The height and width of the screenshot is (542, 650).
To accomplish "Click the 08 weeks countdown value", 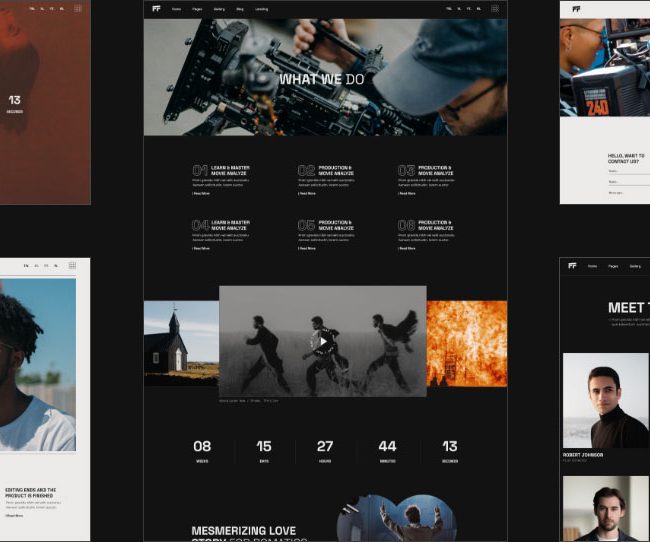I will click(x=202, y=446).
